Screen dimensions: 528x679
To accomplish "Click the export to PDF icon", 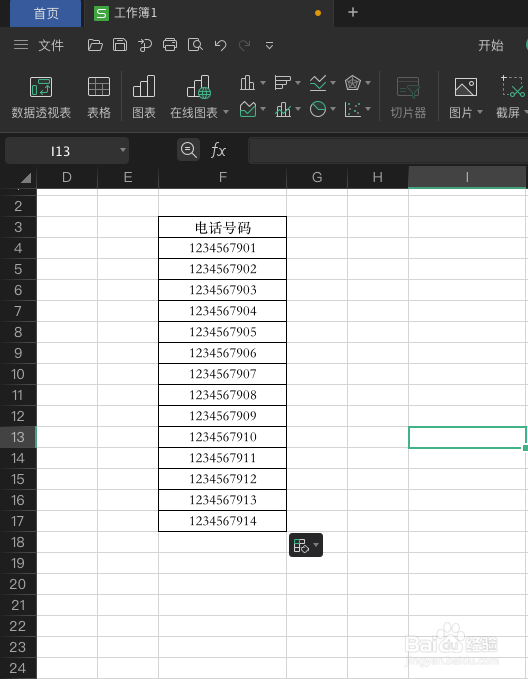I will pyautogui.click(x=145, y=45).
